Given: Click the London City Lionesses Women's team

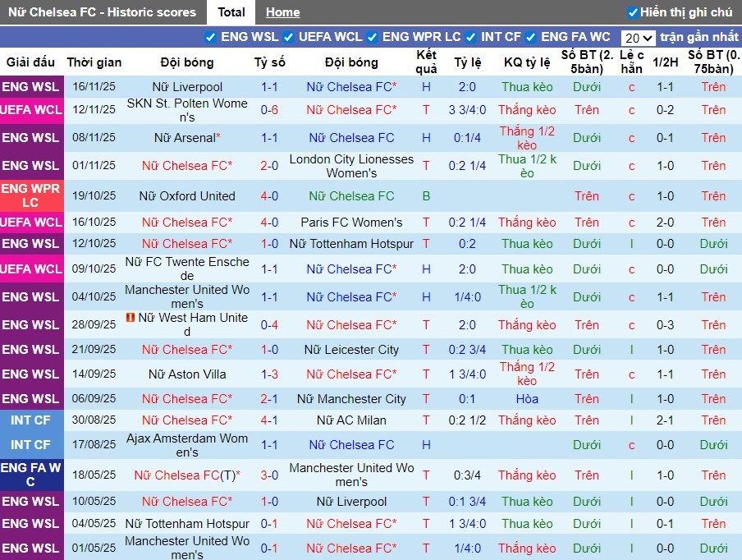Looking at the screenshot, I should (351, 166).
